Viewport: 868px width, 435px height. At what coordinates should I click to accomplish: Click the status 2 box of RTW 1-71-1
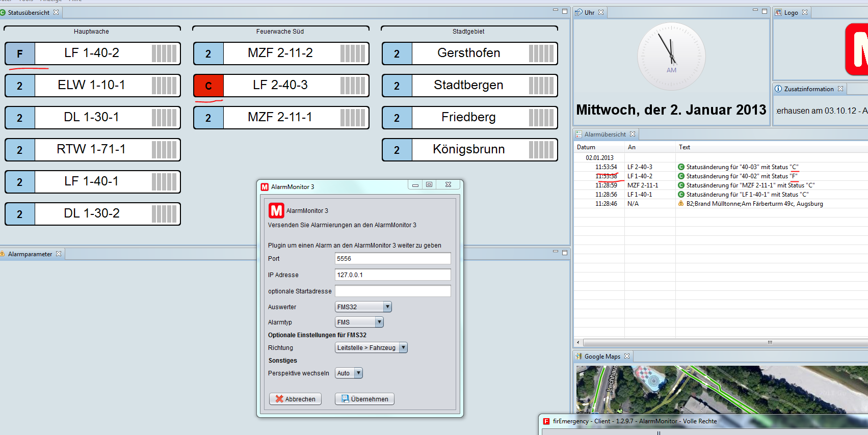pos(20,150)
